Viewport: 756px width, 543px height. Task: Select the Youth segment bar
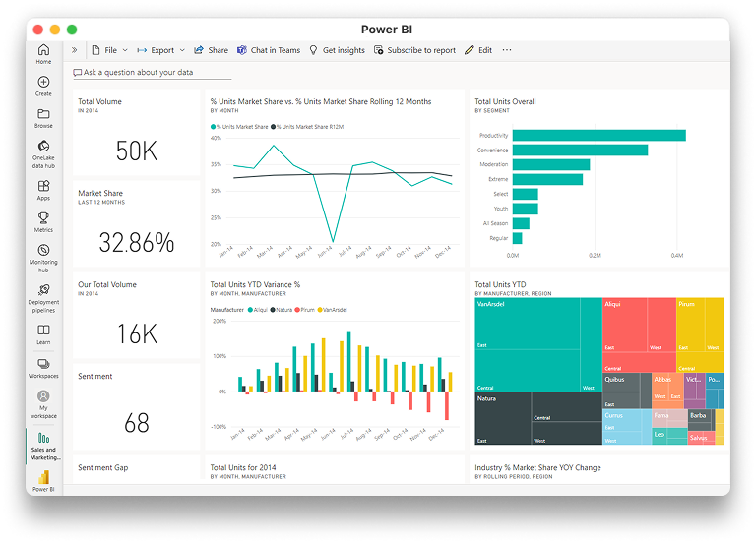point(525,209)
